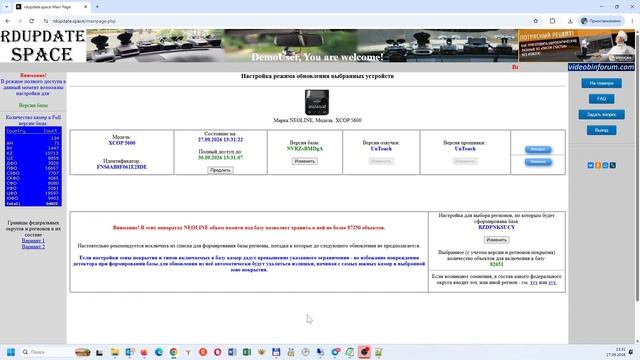The height and width of the screenshot is (360, 640).
Task: Open the videobinforum.com banner link
Action: point(601,67)
